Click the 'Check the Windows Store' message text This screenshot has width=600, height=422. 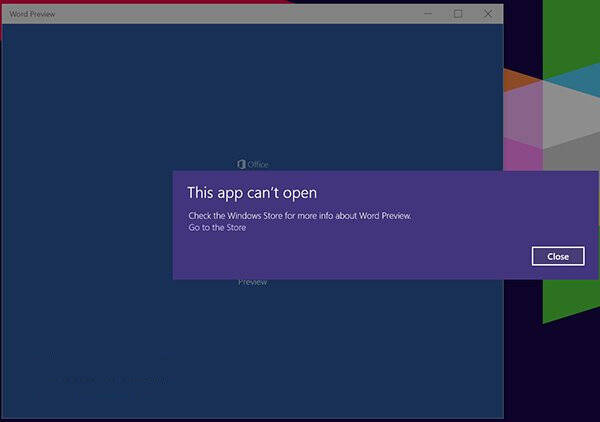tap(300, 216)
